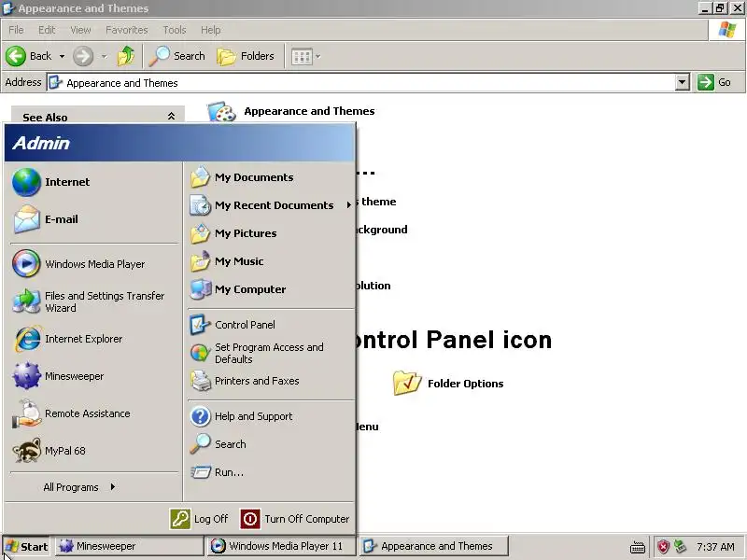
Task: Collapse the See Also panel
Action: [171, 116]
